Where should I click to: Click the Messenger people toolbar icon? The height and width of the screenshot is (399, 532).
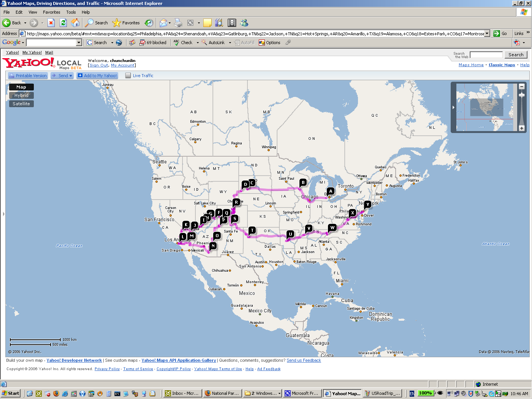244,23
